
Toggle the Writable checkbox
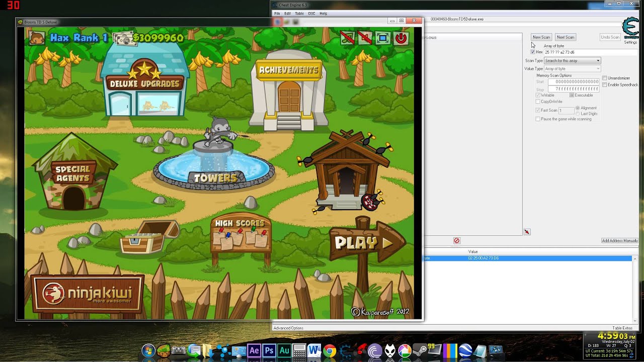coord(538,95)
